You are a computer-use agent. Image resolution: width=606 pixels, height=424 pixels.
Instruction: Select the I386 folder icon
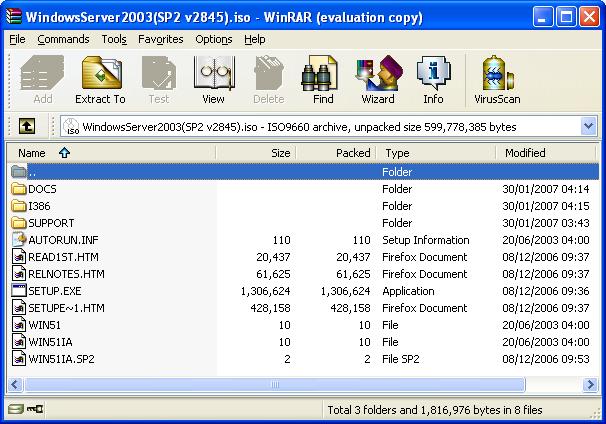[x=19, y=206]
